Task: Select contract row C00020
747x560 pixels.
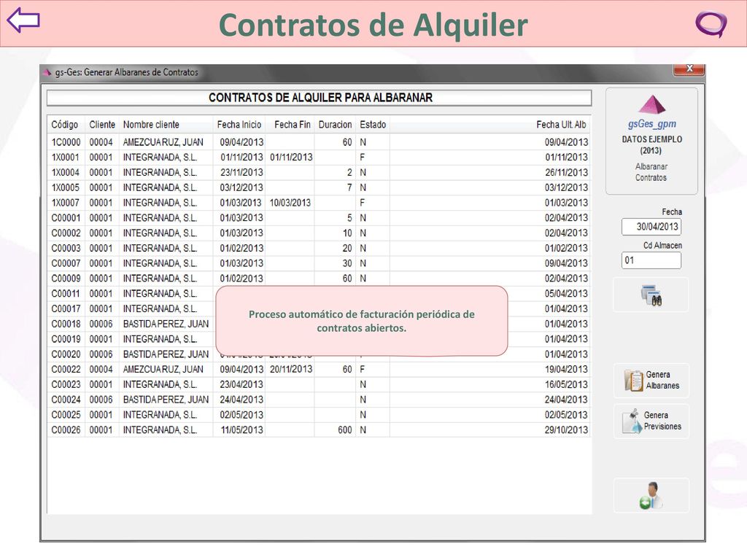Action: pos(319,354)
